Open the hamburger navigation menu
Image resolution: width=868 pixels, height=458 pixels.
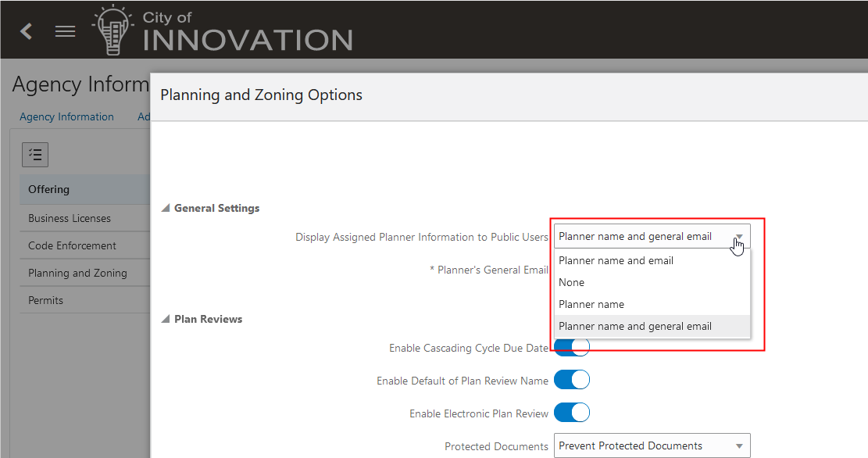65,31
